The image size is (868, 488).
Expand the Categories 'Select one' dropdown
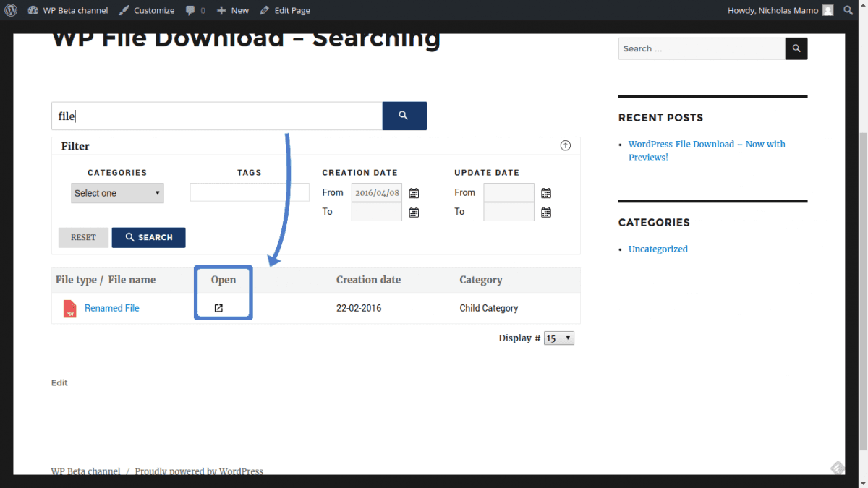(x=118, y=193)
